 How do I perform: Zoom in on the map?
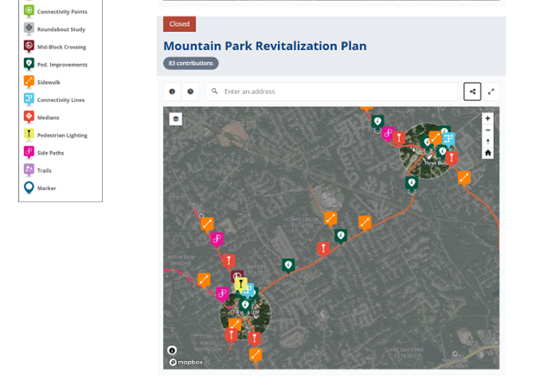[488, 118]
